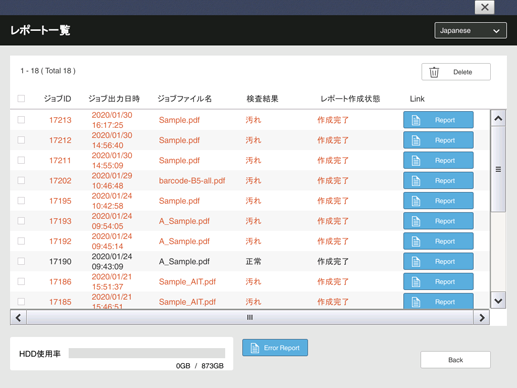Open the Error Report document
This screenshot has width=517, height=388.
click(x=275, y=348)
